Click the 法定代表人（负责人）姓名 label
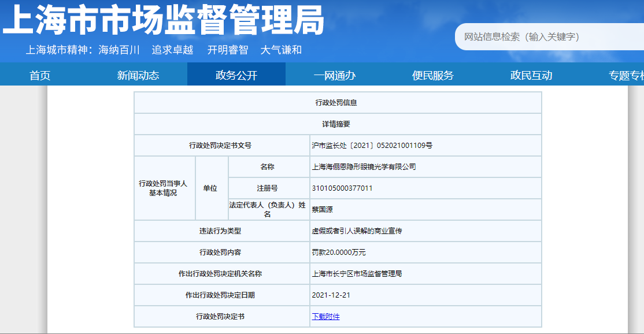Image resolution: width=644 pixels, height=334 pixels. (268, 209)
